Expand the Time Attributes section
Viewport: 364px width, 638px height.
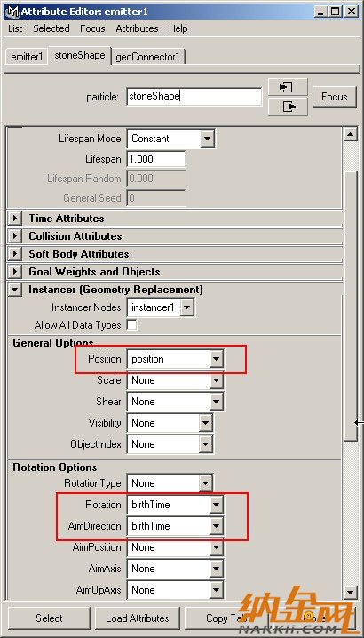14,219
